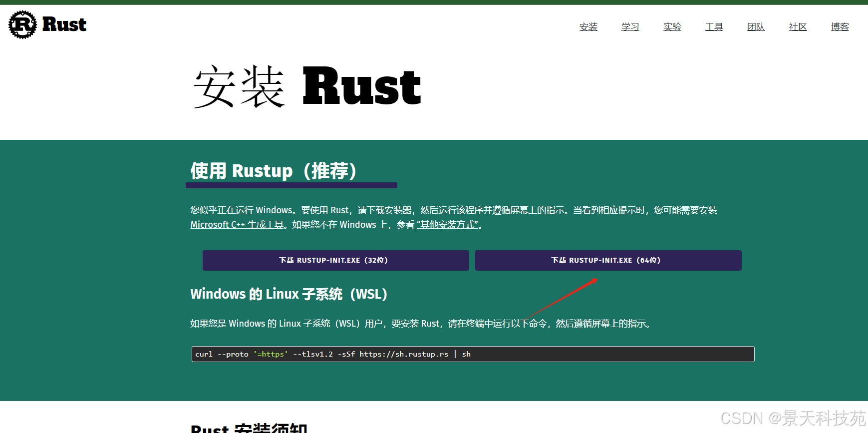The height and width of the screenshot is (433, 868).
Task: Open the 安装 navigation link
Action: [588, 27]
